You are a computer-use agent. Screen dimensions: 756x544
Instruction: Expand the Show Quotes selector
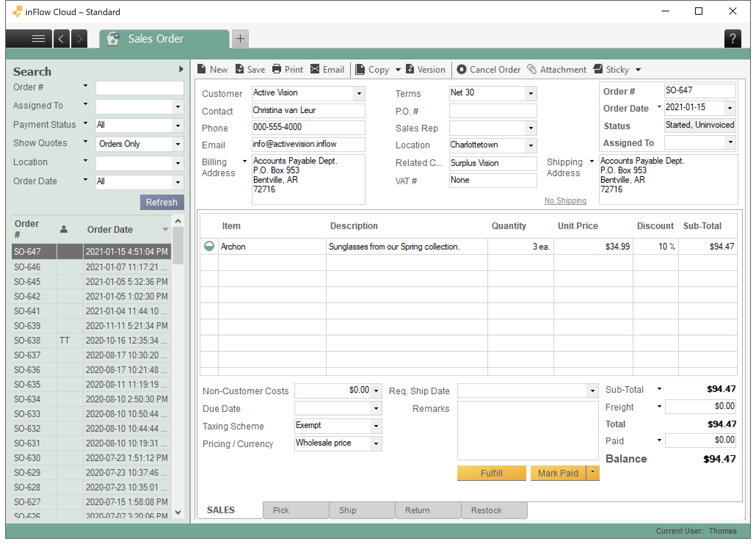click(x=178, y=144)
